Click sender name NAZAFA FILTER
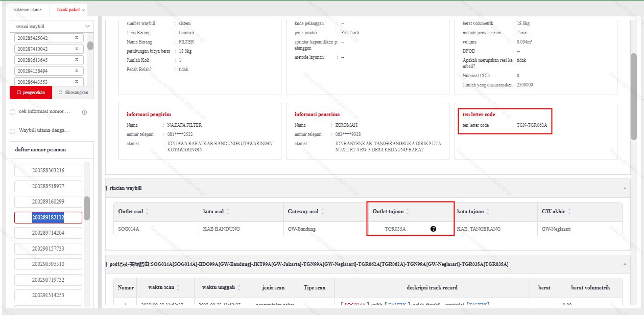Image resolution: width=644 pixels, height=315 pixels. (x=184, y=125)
